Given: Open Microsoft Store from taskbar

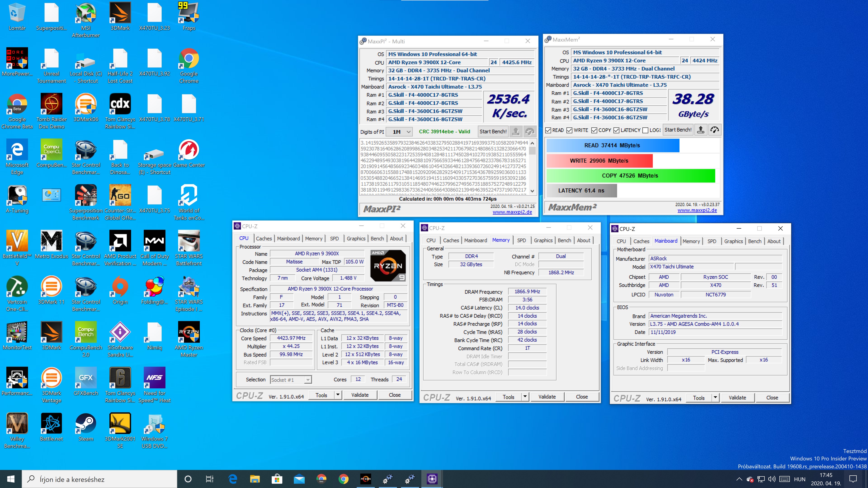Looking at the screenshot, I should pyautogui.click(x=277, y=479).
